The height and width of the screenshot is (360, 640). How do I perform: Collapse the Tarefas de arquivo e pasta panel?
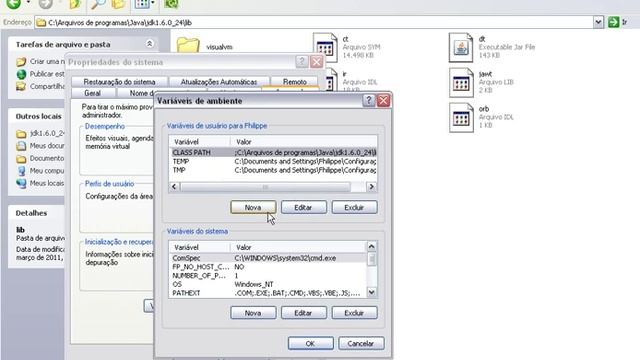[149, 44]
